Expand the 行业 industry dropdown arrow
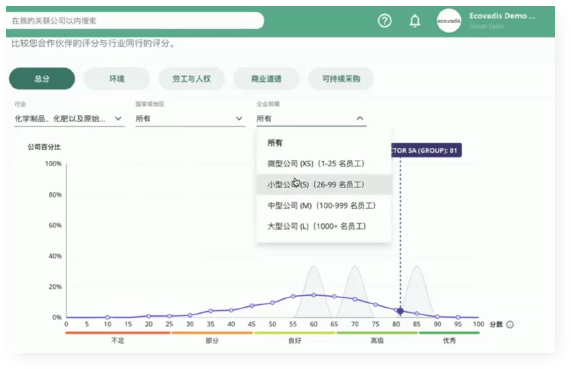 tap(118, 118)
